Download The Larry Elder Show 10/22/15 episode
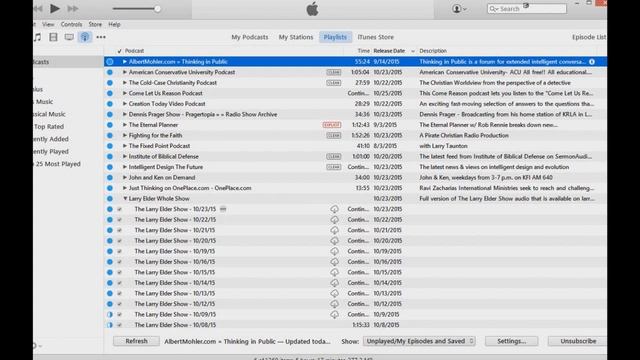This screenshot has width=640, height=360. (334, 220)
